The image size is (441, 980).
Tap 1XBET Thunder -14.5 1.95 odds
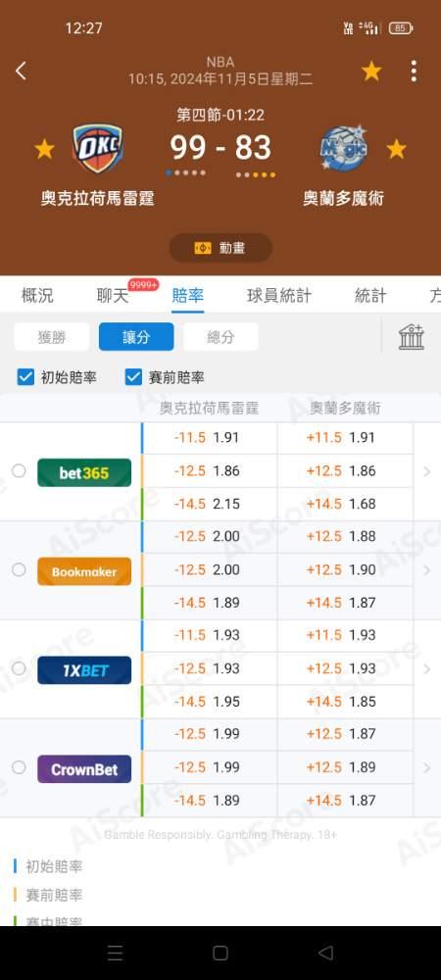210,702
